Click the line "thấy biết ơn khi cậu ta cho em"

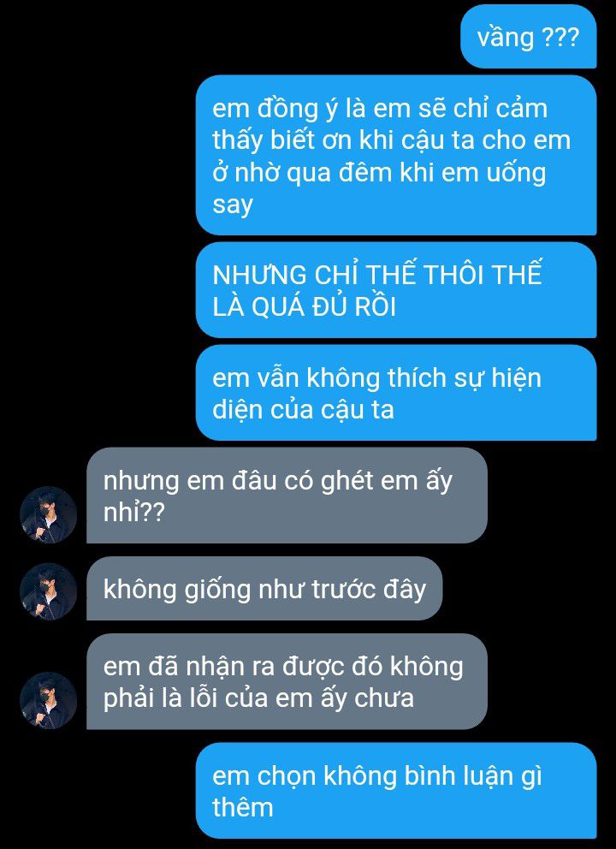[391, 140]
